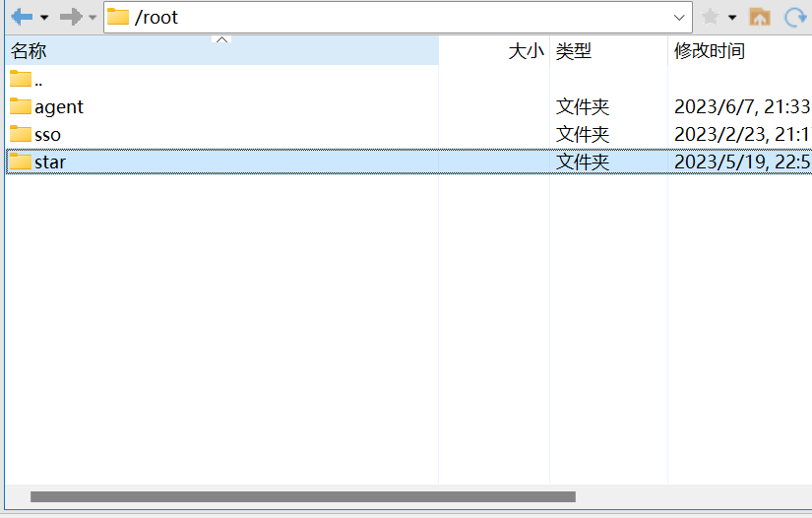Expand the /root address path dropdown
The height and width of the screenshot is (518, 812).
pyautogui.click(x=679, y=18)
